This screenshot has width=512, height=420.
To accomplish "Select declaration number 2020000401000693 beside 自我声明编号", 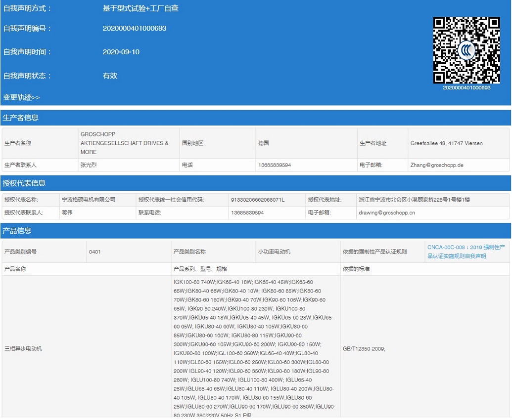I will coord(135,28).
